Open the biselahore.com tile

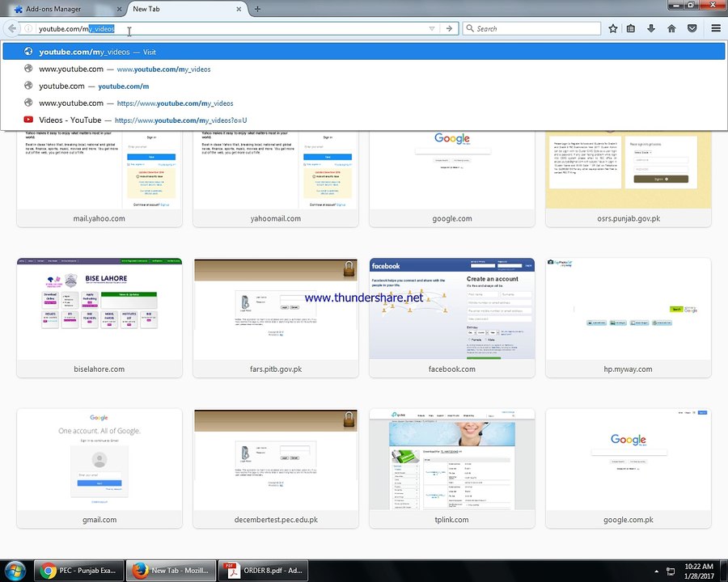99,318
